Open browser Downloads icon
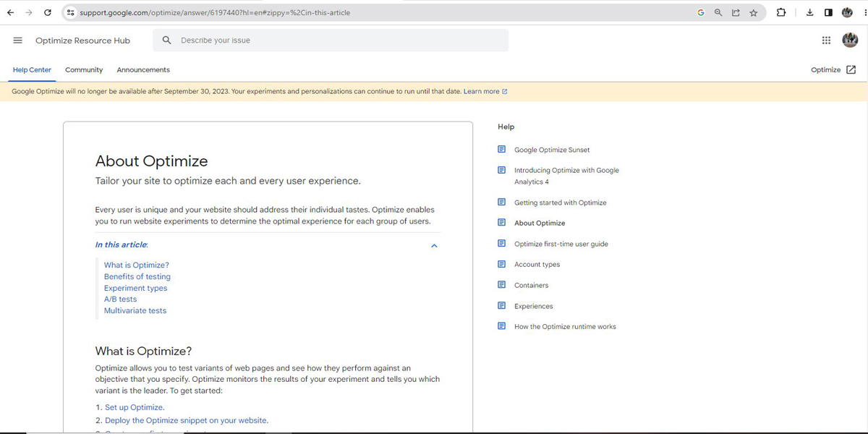868x434 pixels. 810,12
